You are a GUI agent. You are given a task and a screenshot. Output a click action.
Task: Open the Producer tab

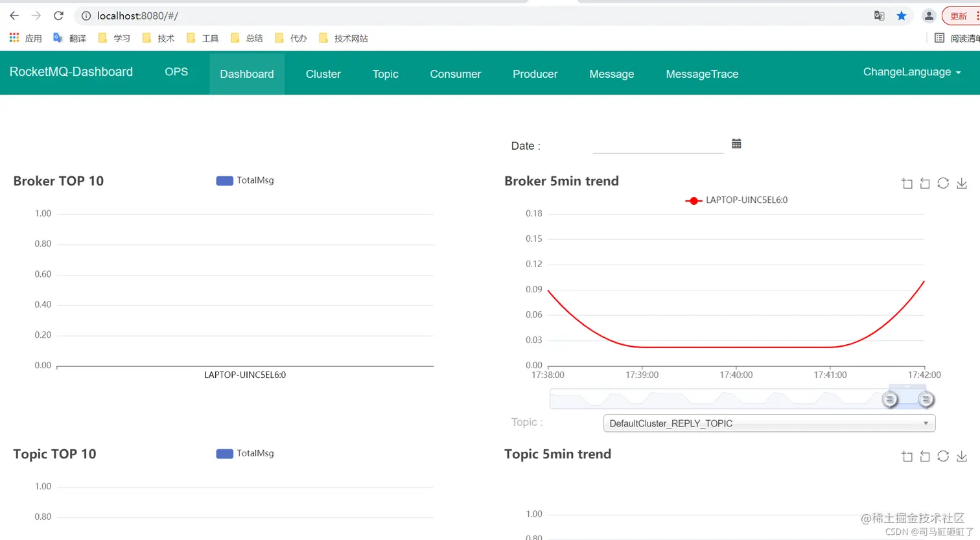(535, 74)
